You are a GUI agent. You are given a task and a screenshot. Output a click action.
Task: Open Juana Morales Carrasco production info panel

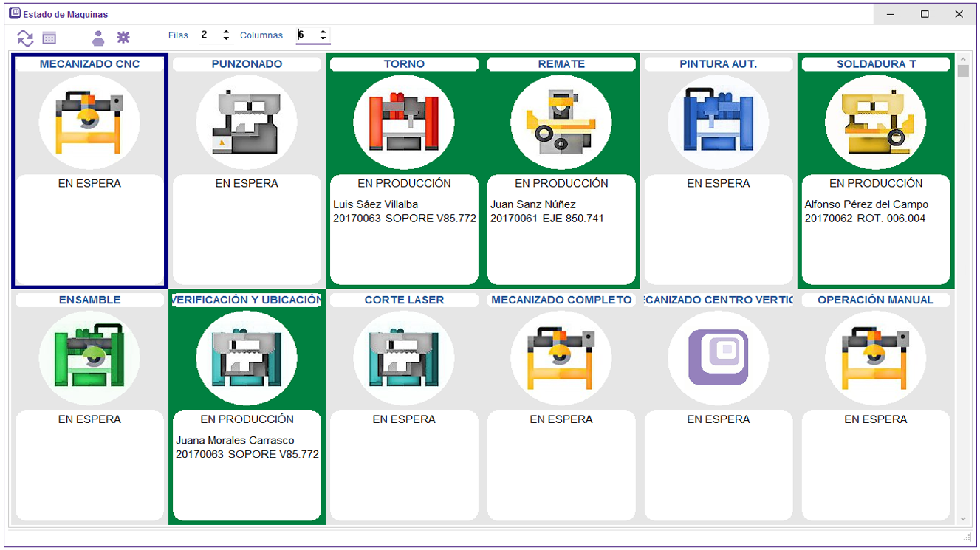(247, 465)
